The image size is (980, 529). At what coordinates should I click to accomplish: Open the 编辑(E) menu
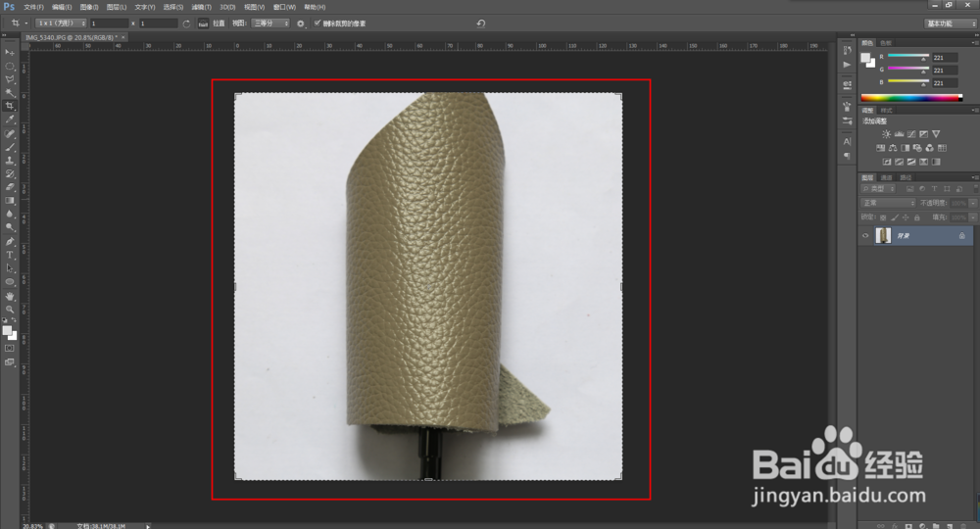tap(62, 7)
